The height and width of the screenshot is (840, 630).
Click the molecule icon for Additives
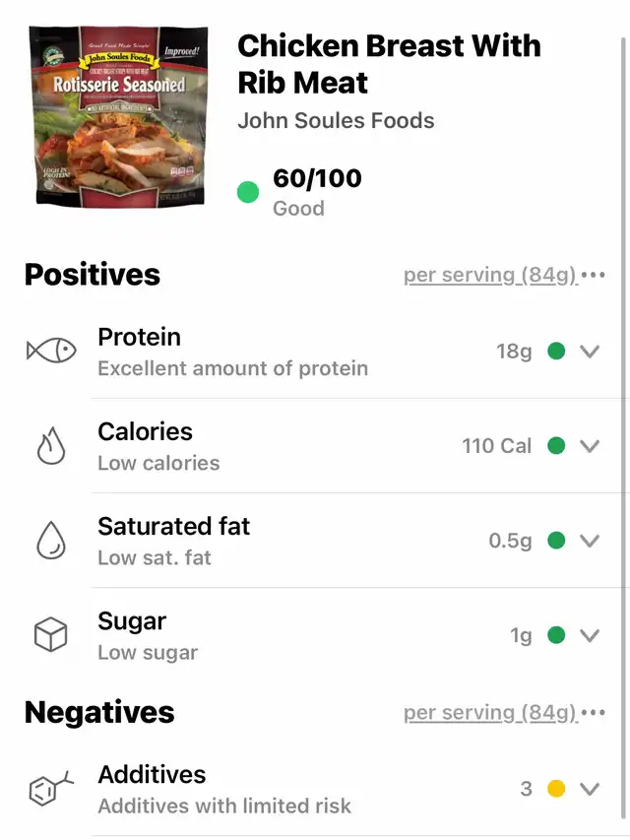[51, 788]
